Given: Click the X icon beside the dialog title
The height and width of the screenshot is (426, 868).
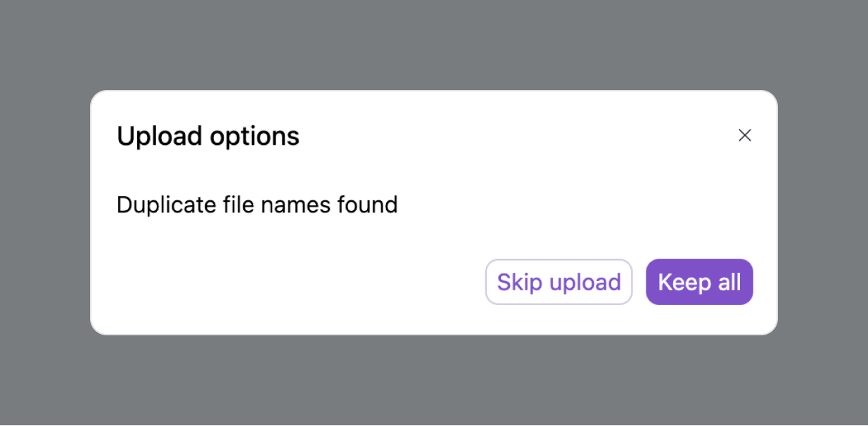Looking at the screenshot, I should 745,136.
